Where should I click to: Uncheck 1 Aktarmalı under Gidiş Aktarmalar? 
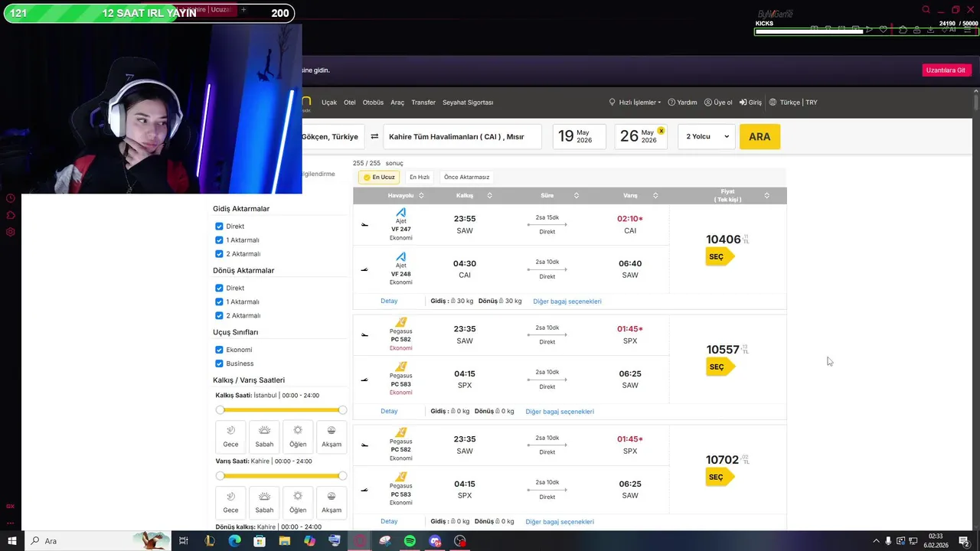click(219, 240)
